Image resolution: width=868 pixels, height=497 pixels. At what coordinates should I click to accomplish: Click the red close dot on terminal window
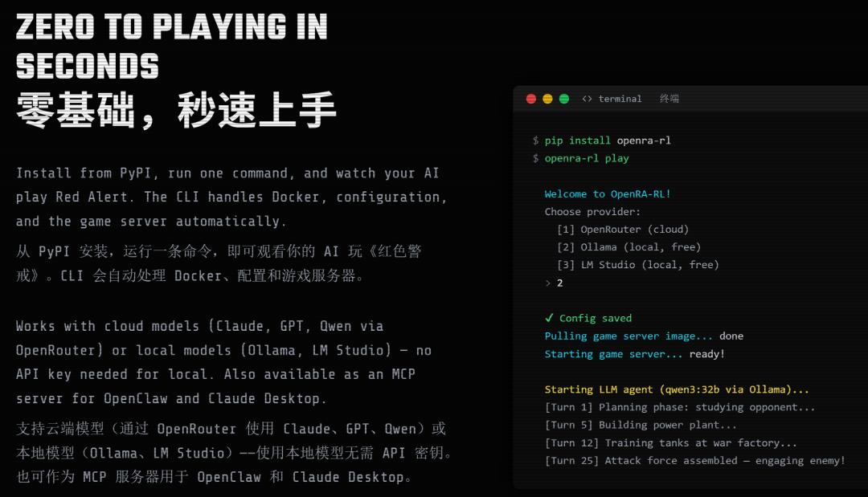coord(531,99)
